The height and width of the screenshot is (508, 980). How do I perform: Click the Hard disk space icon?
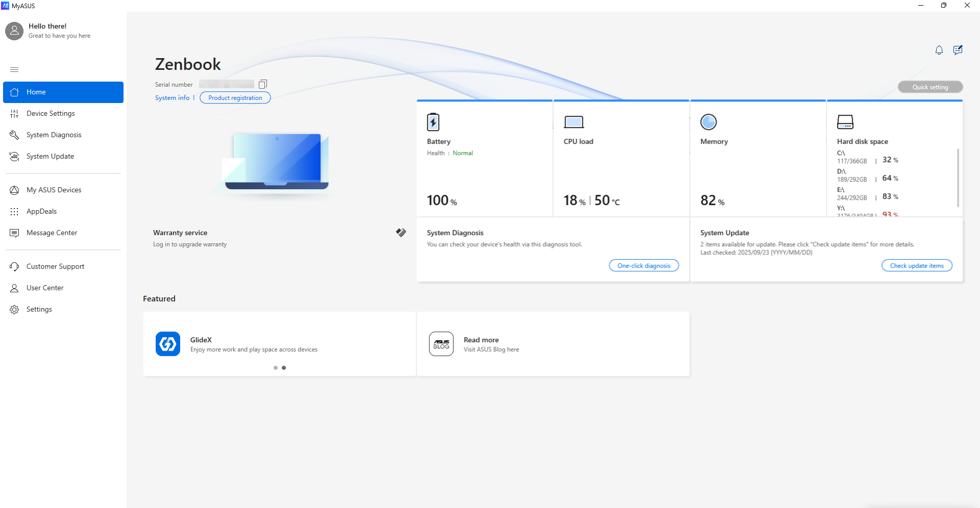pos(845,122)
